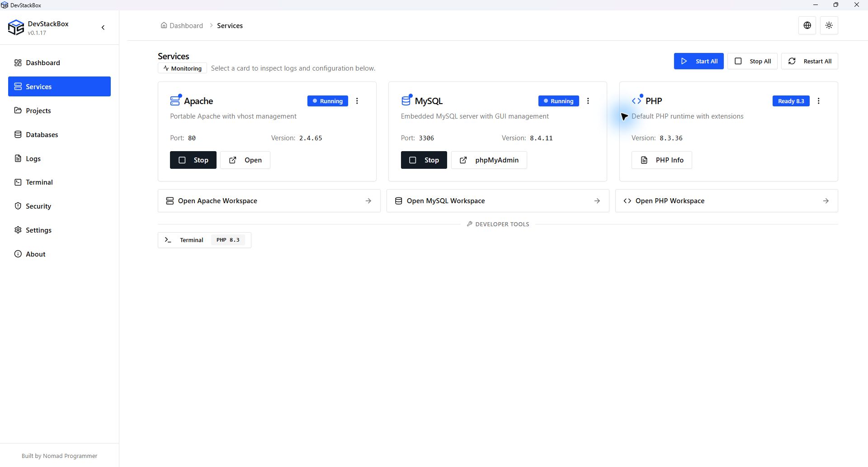Open PHP Workspace row
The height and width of the screenshot is (467, 868).
click(726, 201)
